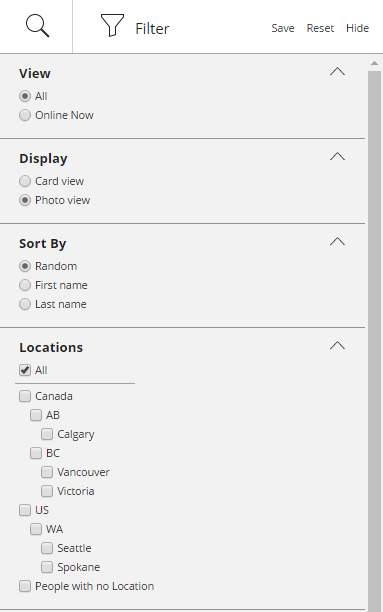
Task: Enable the Seattle checkbox
Action: [47, 548]
